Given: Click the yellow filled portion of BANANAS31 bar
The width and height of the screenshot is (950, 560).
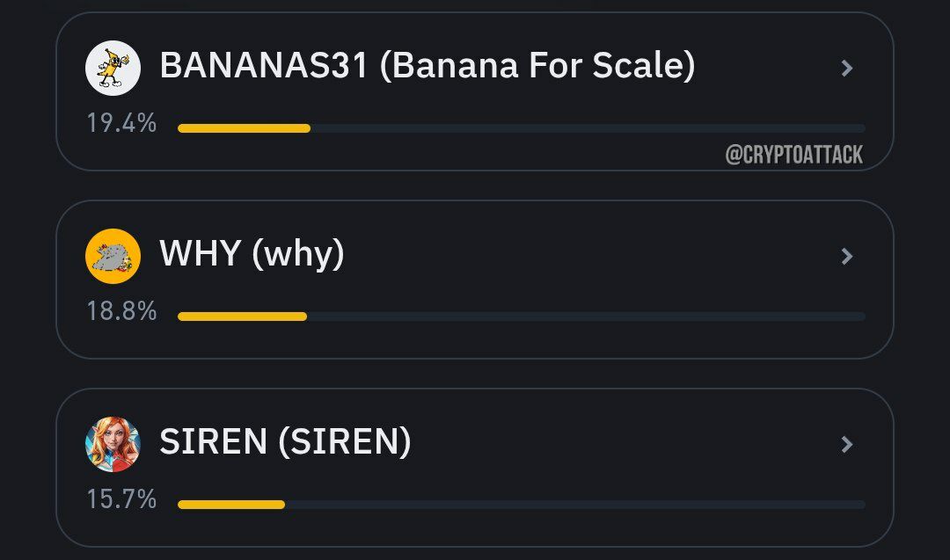Looking at the screenshot, I should 245,128.
